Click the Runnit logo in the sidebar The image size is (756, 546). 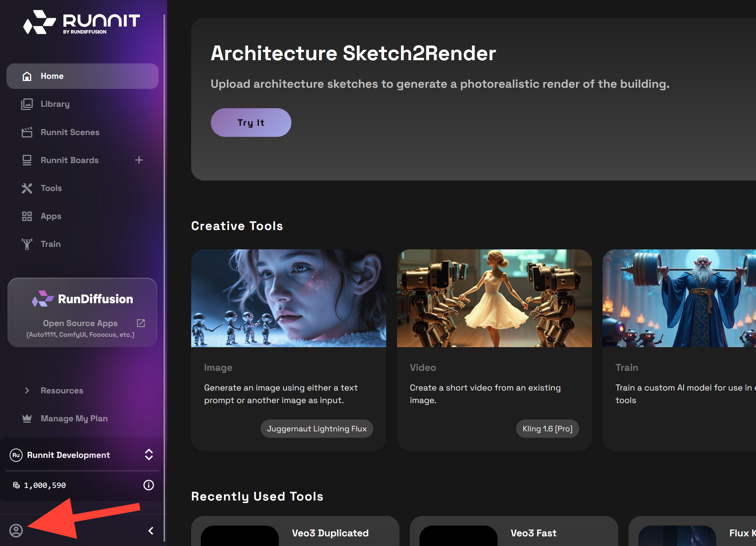point(82,22)
